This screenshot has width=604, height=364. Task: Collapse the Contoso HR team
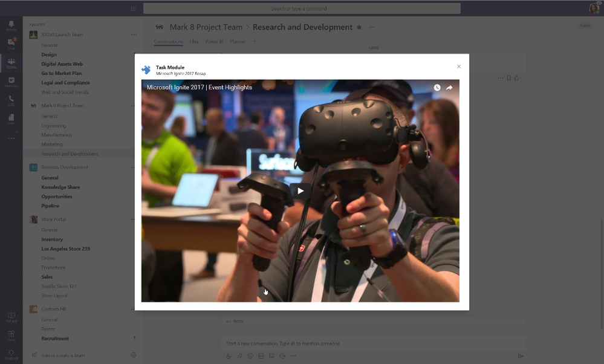[54, 309]
